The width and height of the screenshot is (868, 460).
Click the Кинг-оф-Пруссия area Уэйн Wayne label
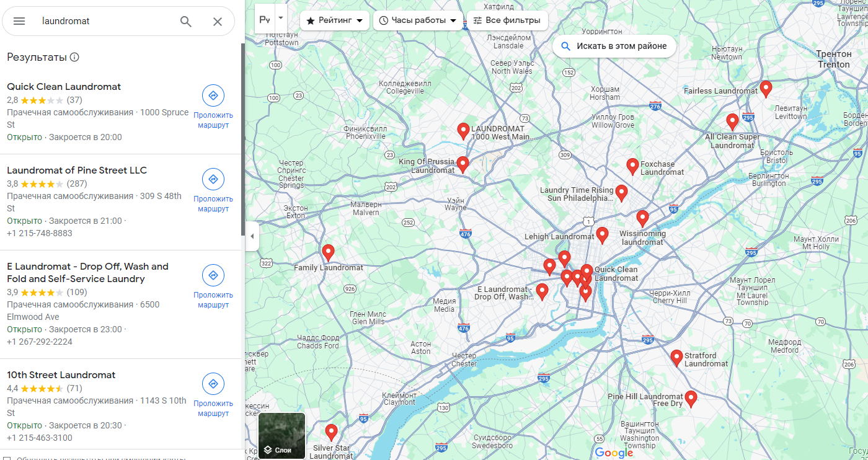pyautogui.click(x=455, y=204)
